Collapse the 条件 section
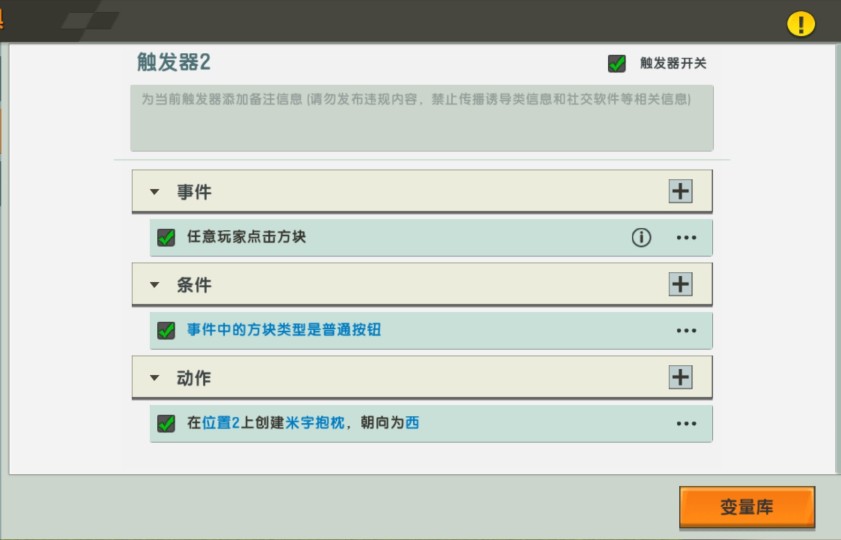This screenshot has width=841, height=540. [x=154, y=285]
